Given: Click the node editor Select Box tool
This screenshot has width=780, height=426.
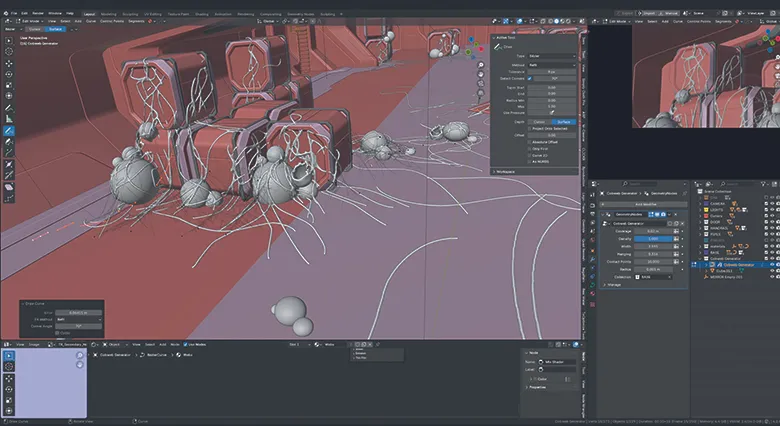Looking at the screenshot, I should pos(9,355).
